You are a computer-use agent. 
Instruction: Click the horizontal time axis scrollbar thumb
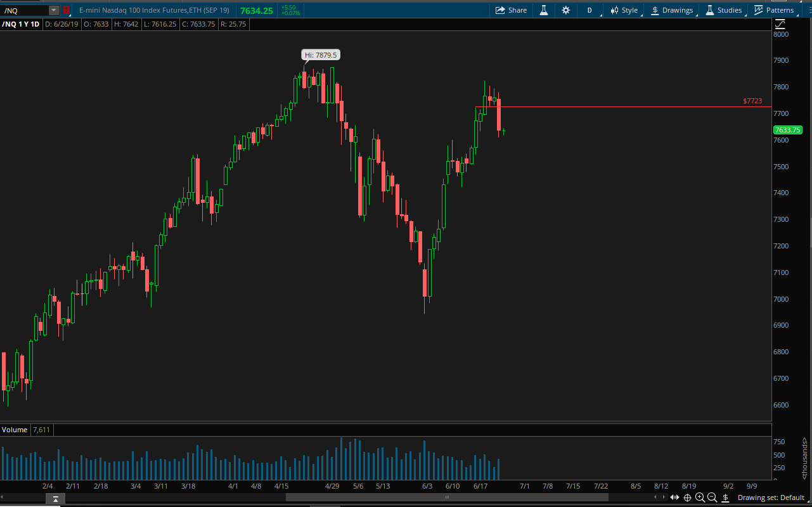(x=448, y=497)
